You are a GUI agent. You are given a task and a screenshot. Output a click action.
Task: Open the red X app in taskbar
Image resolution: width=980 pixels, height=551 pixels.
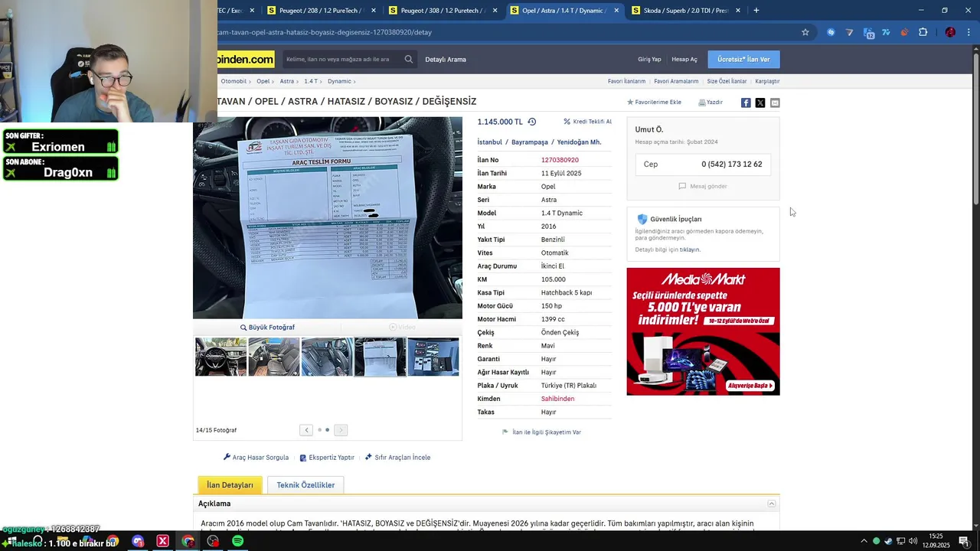pyautogui.click(x=162, y=541)
